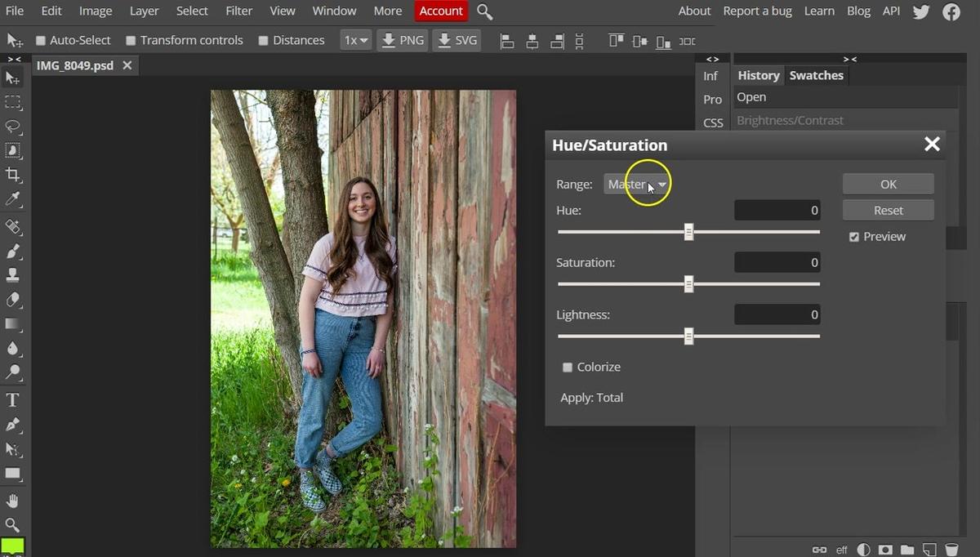Click the align horizontal centers icon
Screen dimensions: 980x557
pos(532,41)
